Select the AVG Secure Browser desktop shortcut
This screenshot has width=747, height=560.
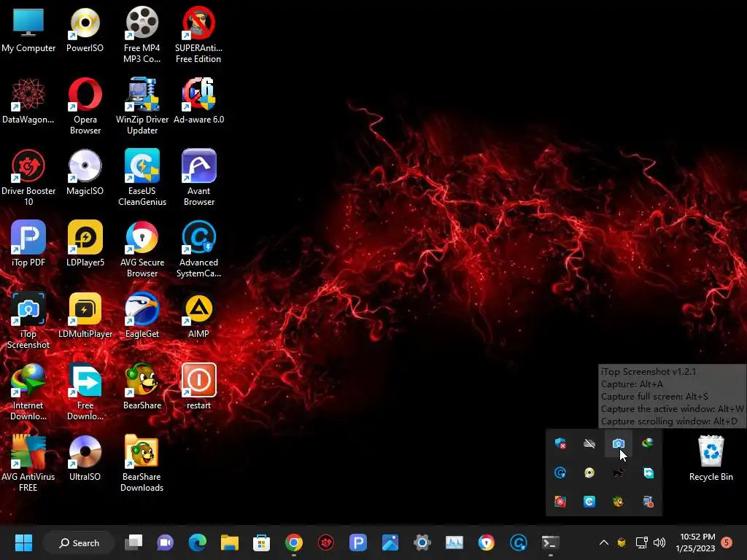point(142,250)
